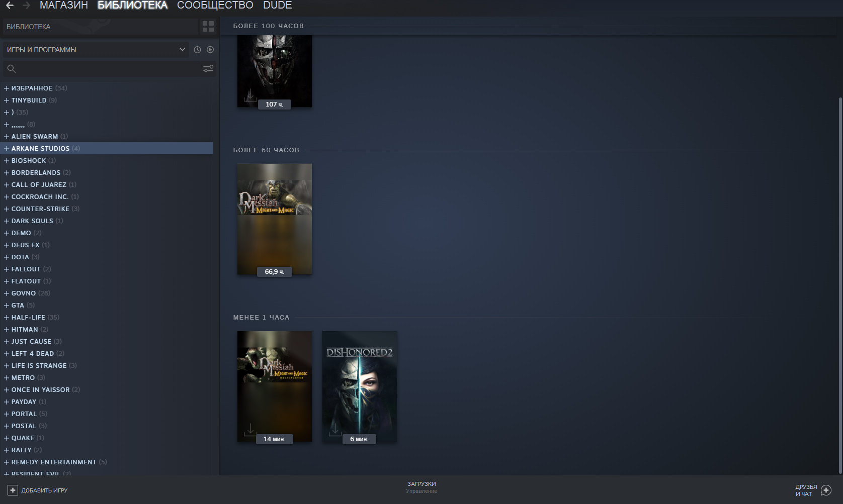Expand the ИЗБРАННОЕ collection
This screenshot has height=504, width=843.
pyautogui.click(x=7, y=88)
